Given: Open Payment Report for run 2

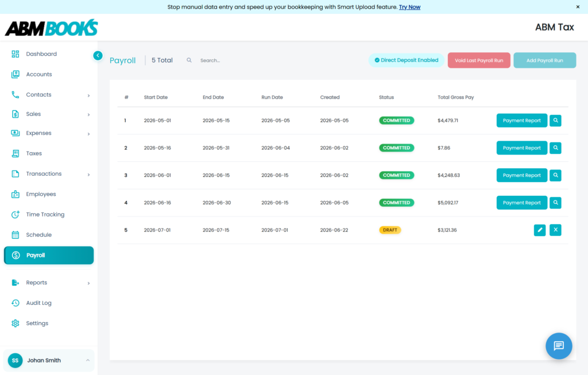Looking at the screenshot, I should click(x=521, y=148).
